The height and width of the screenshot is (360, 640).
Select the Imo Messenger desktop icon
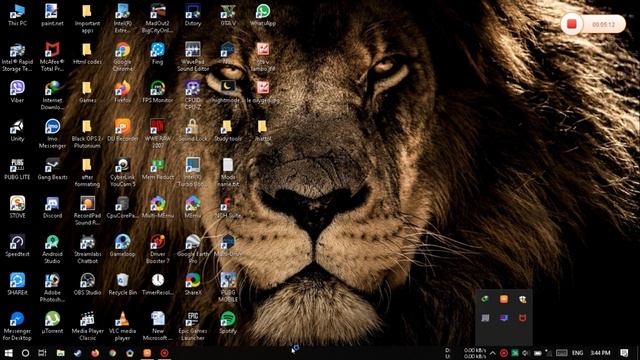point(52,134)
